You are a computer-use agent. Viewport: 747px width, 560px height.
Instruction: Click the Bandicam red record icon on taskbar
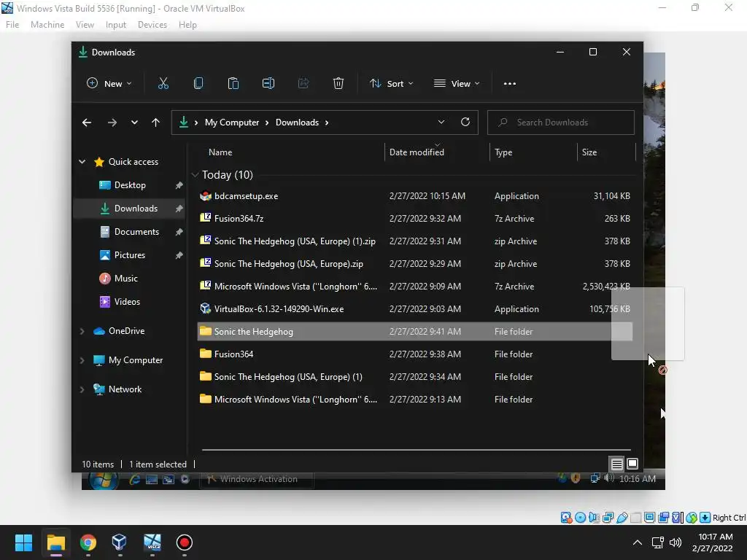tap(185, 542)
